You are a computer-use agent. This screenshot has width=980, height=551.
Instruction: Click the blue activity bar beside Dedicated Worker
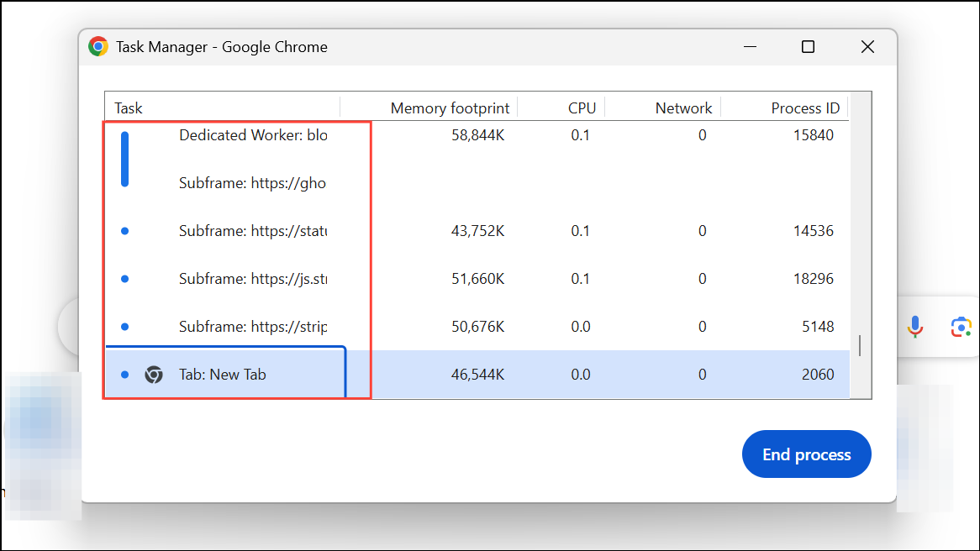point(124,158)
